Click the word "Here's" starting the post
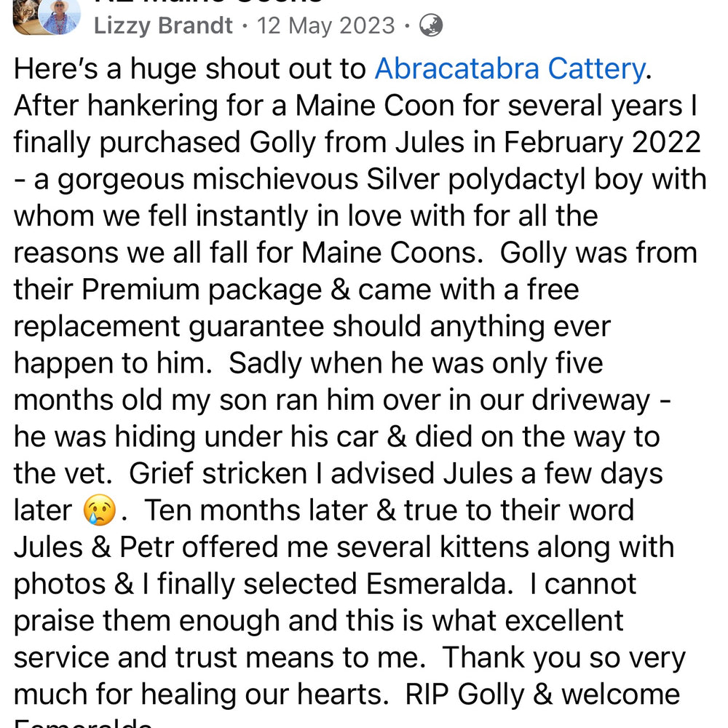The width and height of the screenshot is (728, 728). pos(56,68)
